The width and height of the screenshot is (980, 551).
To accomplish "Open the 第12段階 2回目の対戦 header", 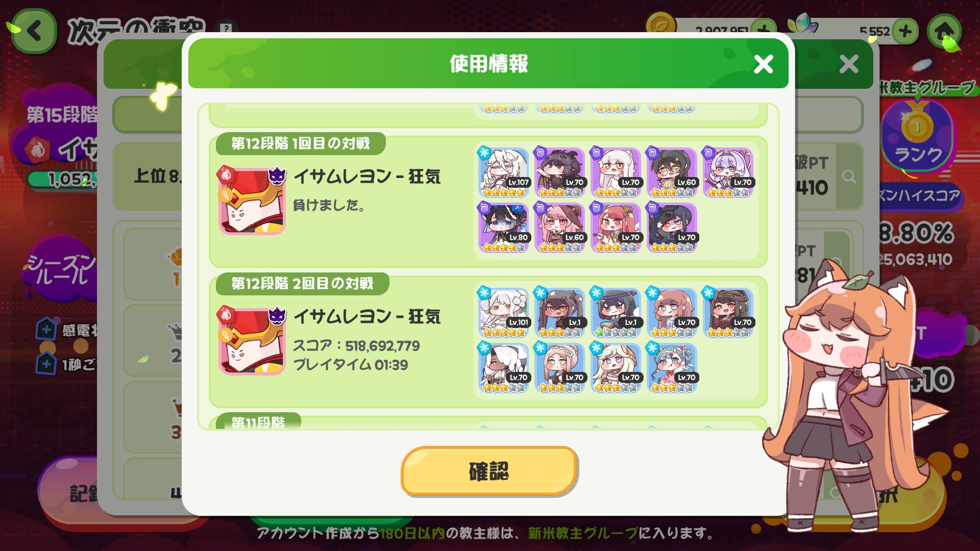I will point(302,284).
